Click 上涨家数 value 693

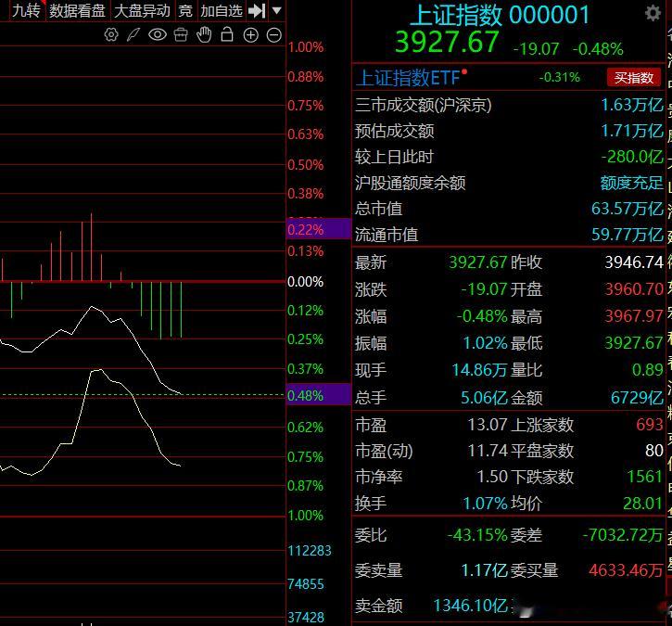click(650, 425)
